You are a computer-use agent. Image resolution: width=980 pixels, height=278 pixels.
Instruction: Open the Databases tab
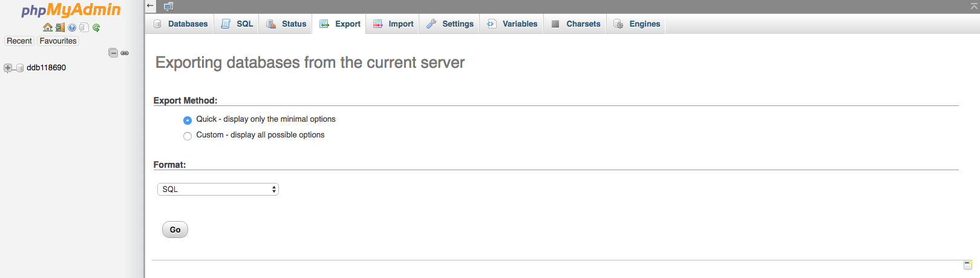pos(180,24)
